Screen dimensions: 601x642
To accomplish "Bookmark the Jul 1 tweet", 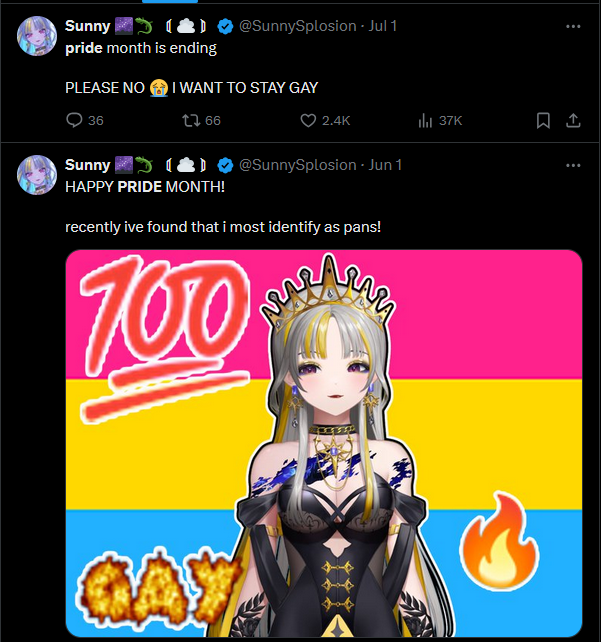I will (543, 121).
